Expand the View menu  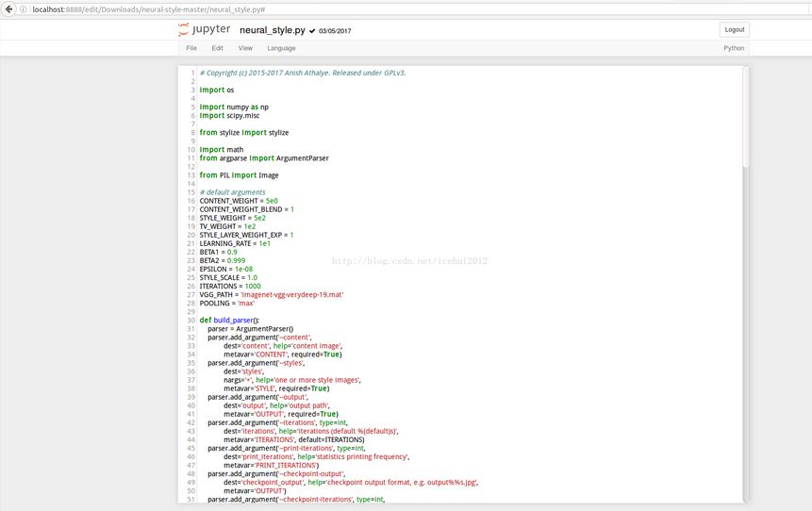click(245, 48)
